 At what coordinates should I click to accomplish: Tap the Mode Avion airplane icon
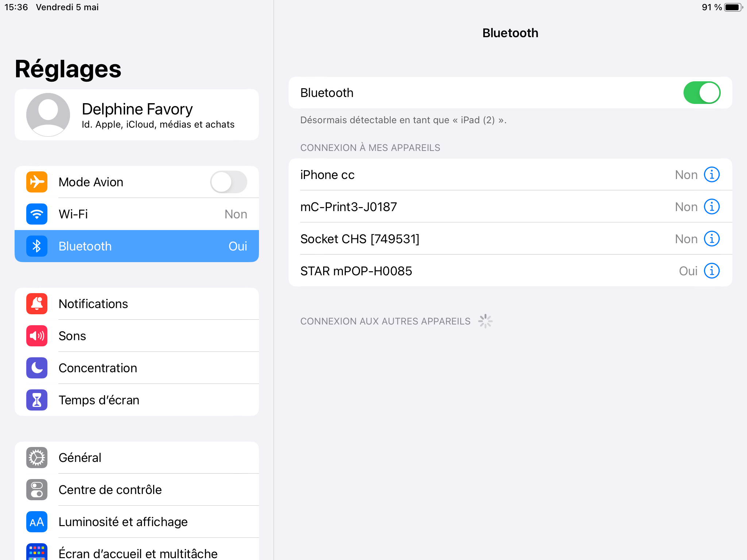[37, 182]
